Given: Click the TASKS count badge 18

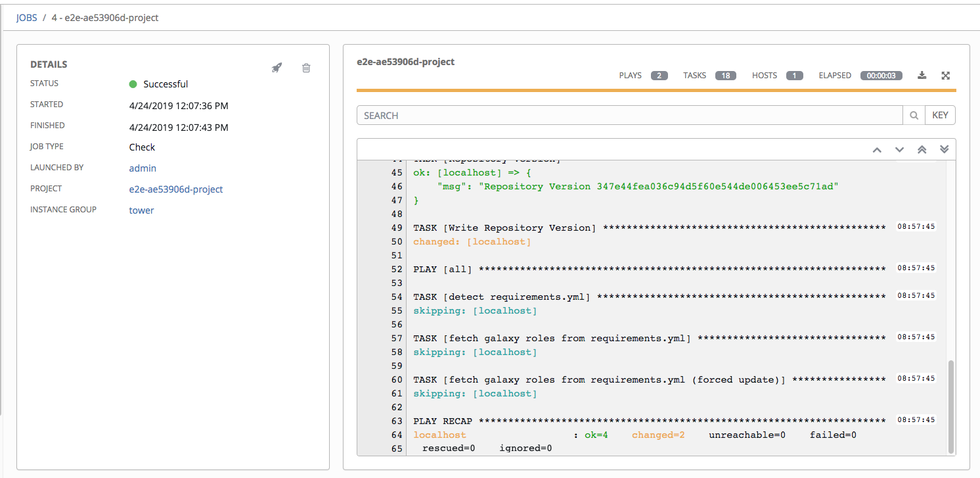Looking at the screenshot, I should [726, 76].
